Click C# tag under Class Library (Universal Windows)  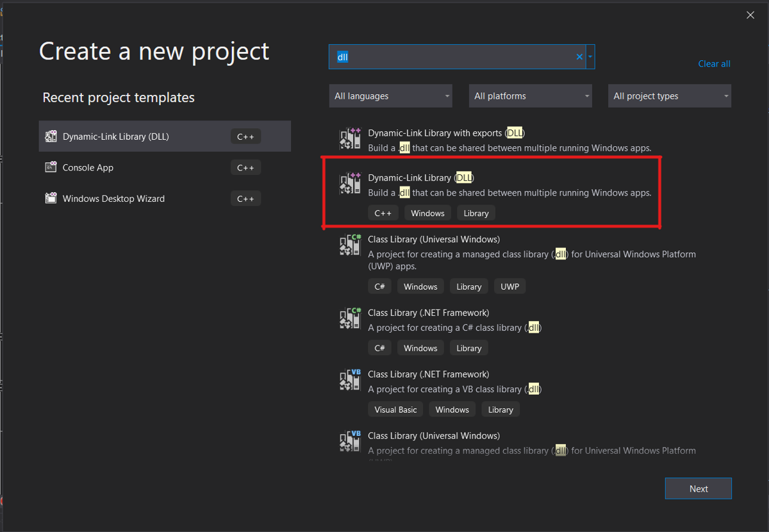380,287
